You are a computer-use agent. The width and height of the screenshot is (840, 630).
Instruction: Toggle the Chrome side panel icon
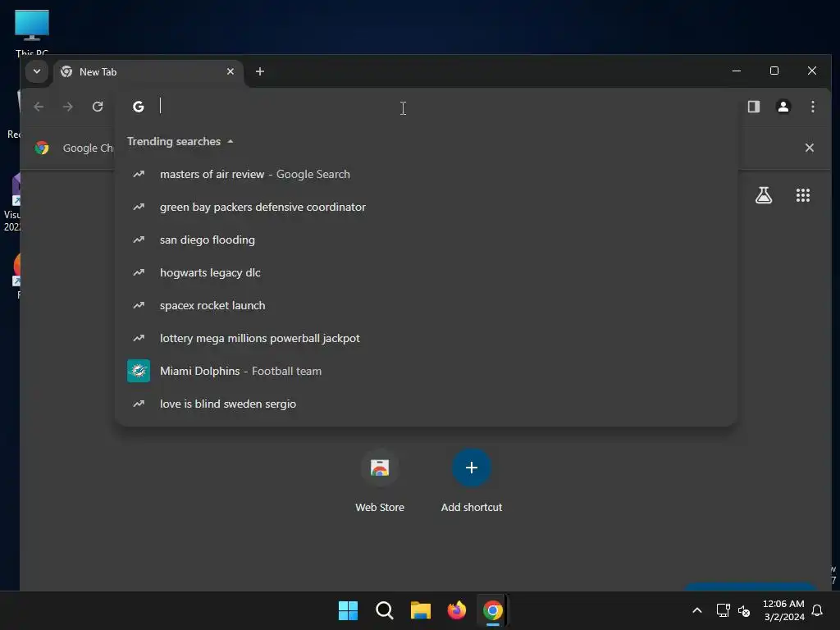point(754,107)
